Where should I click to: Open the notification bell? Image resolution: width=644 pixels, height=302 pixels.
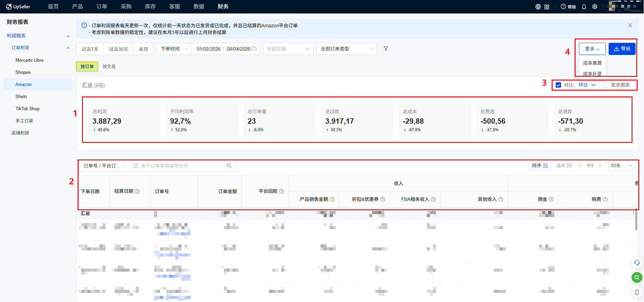[584, 7]
